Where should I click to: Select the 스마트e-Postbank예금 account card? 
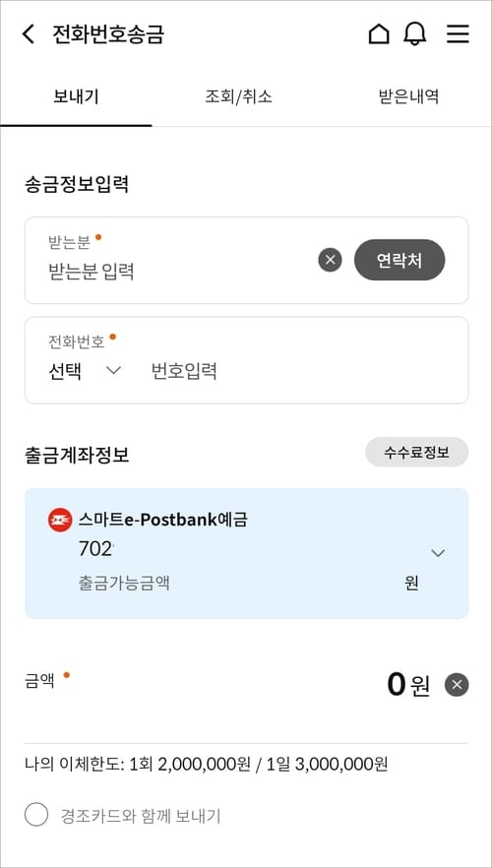coord(246,553)
